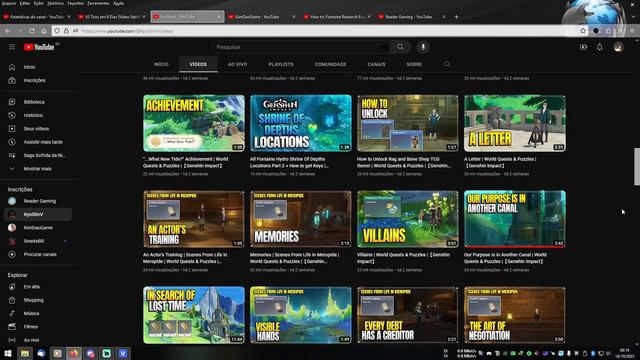Switch to Reader Gaming browser tab
Viewport: 640px width, 360px height.
pos(412,17)
